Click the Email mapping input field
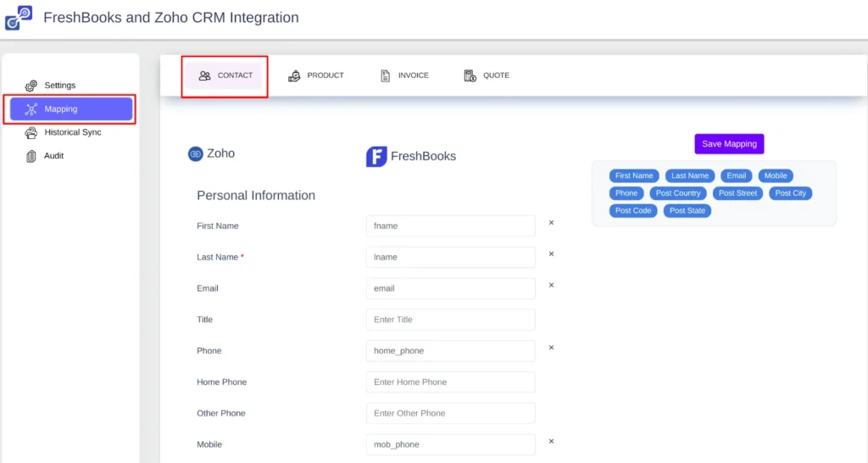 pyautogui.click(x=451, y=288)
